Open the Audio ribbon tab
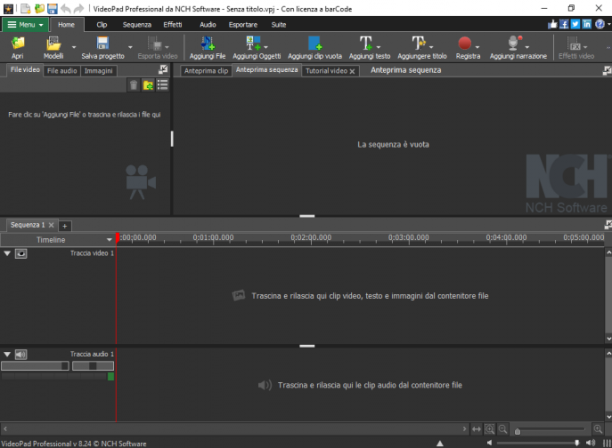 (208, 25)
